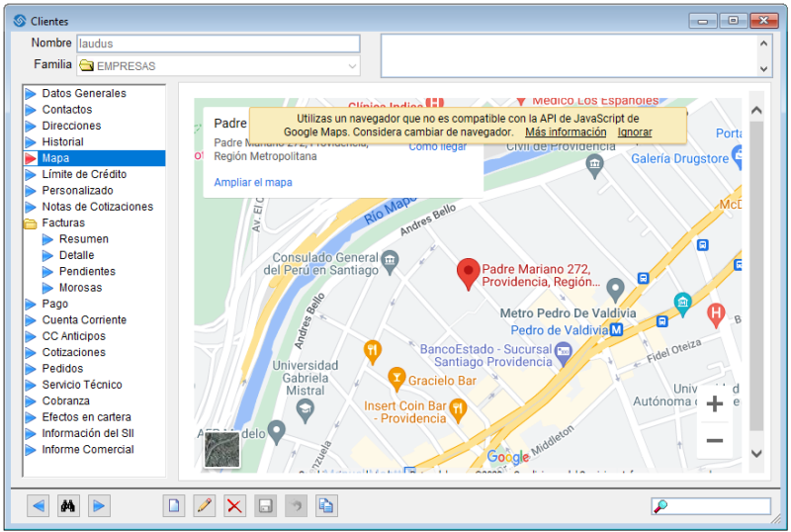Image resolution: width=791 pixels, height=532 pixels.
Task: Click the Cómo llegar link
Action: 437,147
